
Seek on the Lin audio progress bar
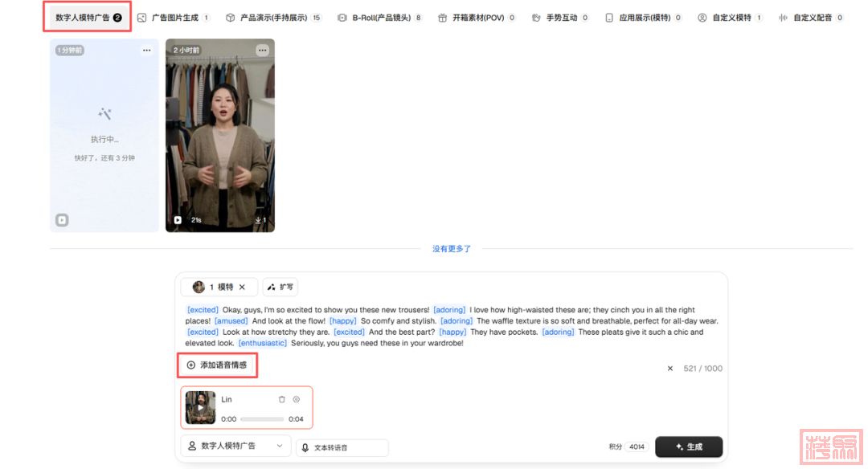262,419
